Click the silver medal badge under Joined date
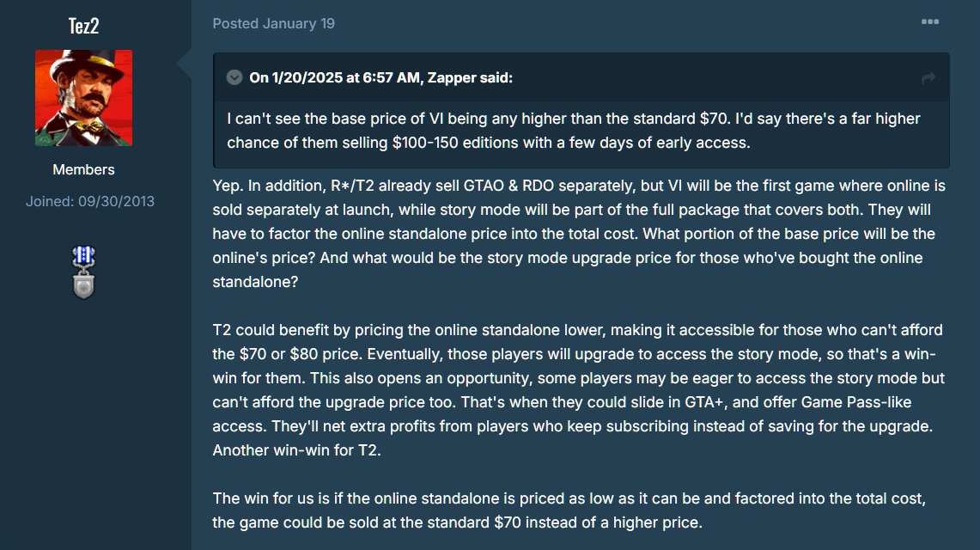Viewport: 980px width, 550px height. [x=84, y=272]
